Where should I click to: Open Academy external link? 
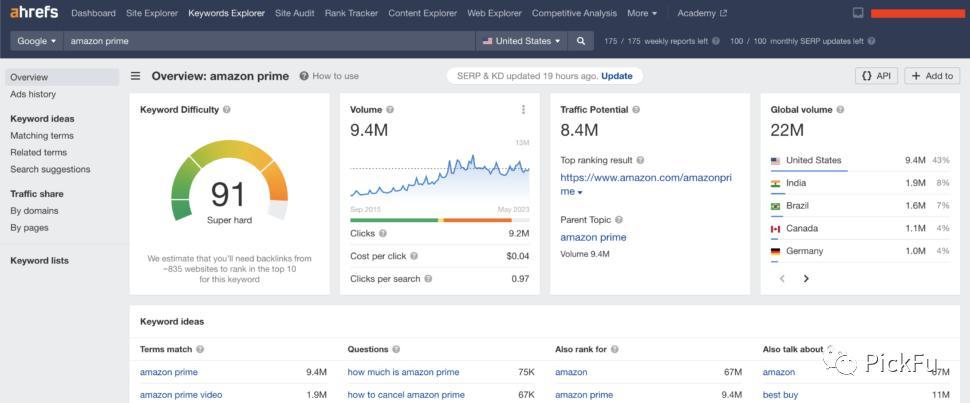point(702,13)
